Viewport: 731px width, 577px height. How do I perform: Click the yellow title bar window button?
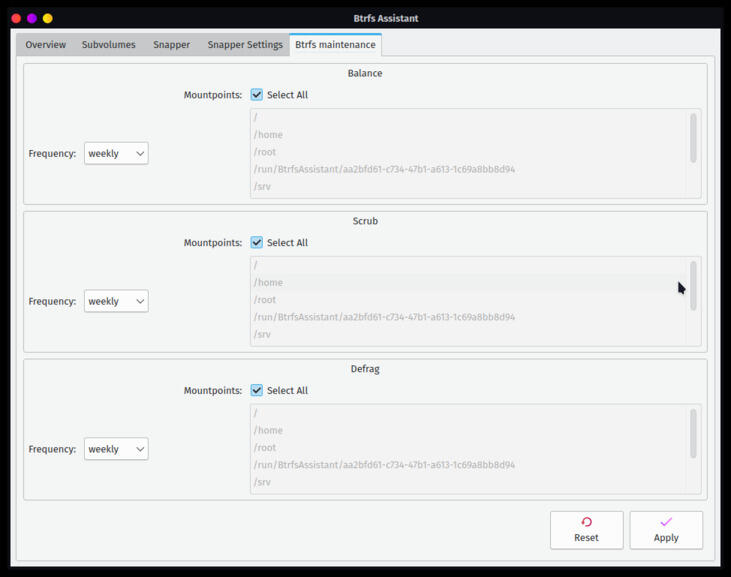point(48,18)
